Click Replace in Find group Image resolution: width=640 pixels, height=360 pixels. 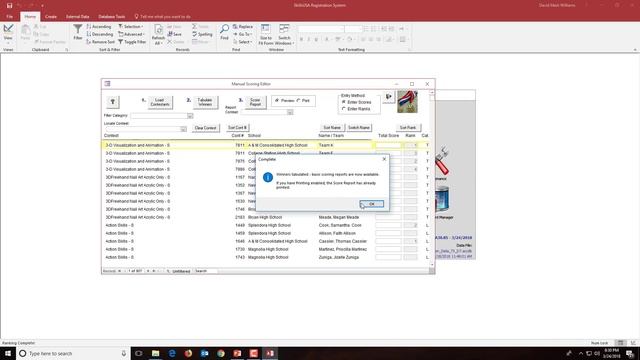(243, 27)
